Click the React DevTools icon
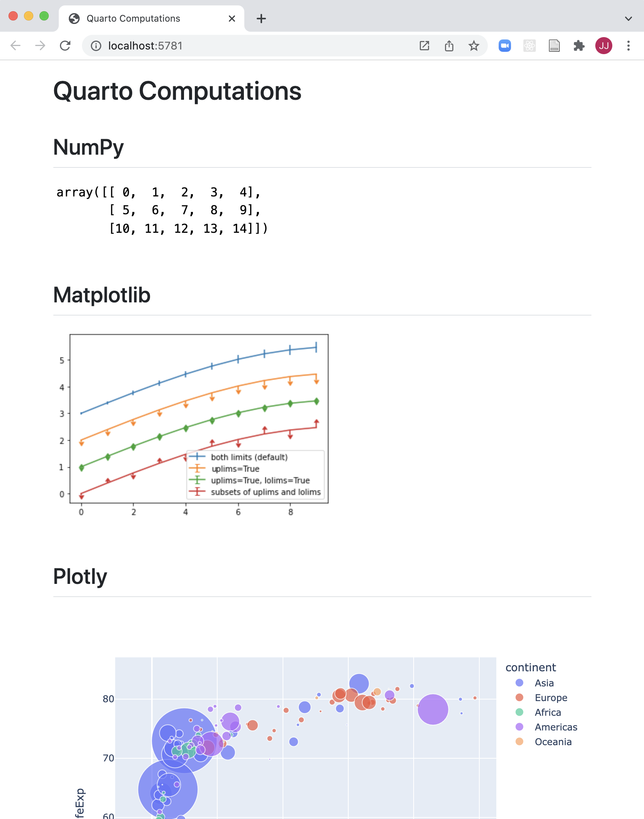 [530, 46]
